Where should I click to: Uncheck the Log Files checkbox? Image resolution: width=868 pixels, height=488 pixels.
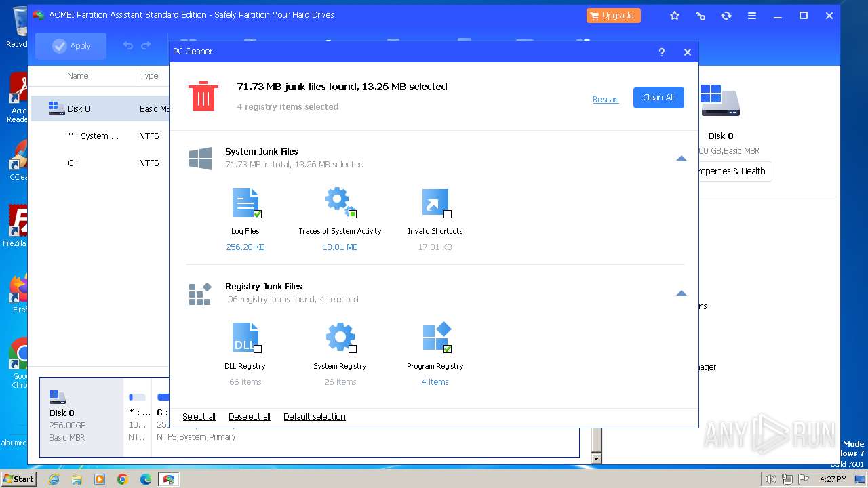point(258,214)
